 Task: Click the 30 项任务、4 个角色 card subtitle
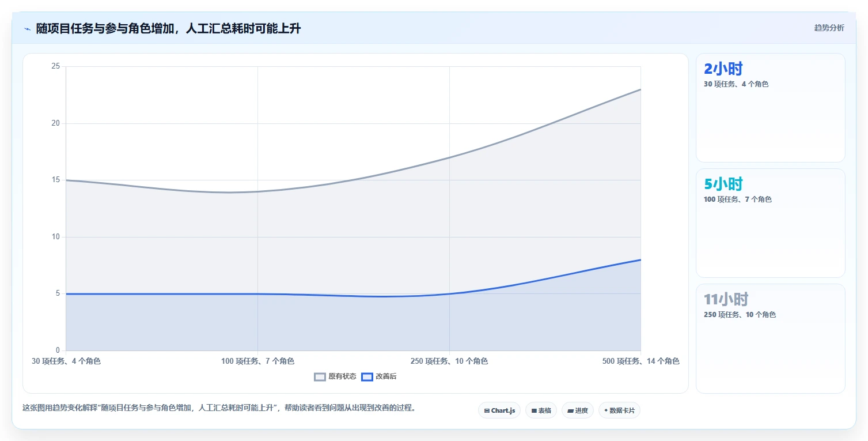click(x=736, y=84)
